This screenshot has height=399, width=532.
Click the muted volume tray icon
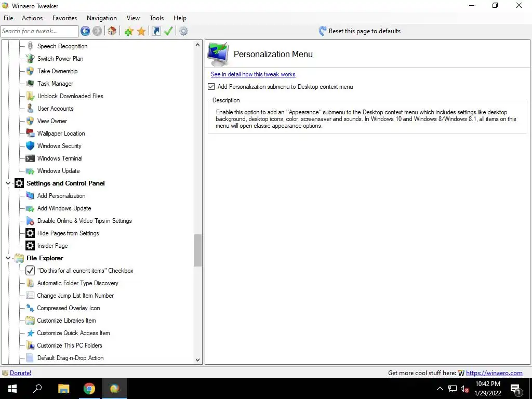pos(464,389)
